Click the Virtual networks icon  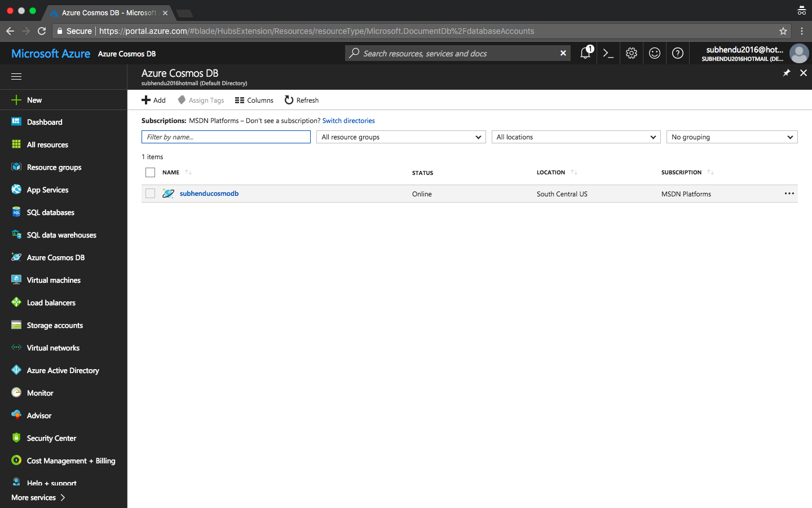(x=16, y=348)
